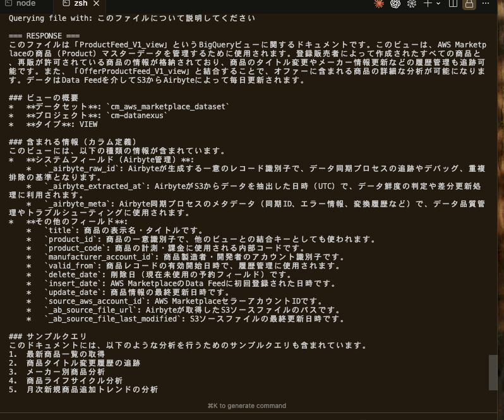Click the 'source_aws_account_id' field line

tap(174, 301)
